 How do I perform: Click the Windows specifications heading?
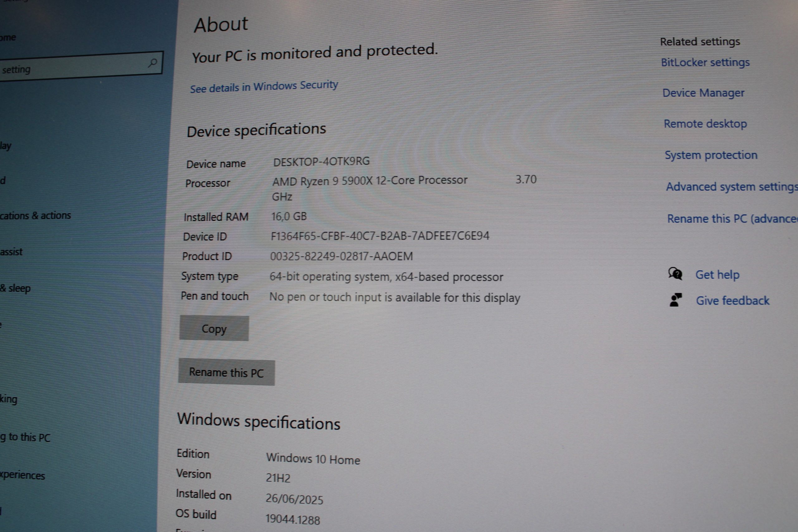tap(258, 422)
